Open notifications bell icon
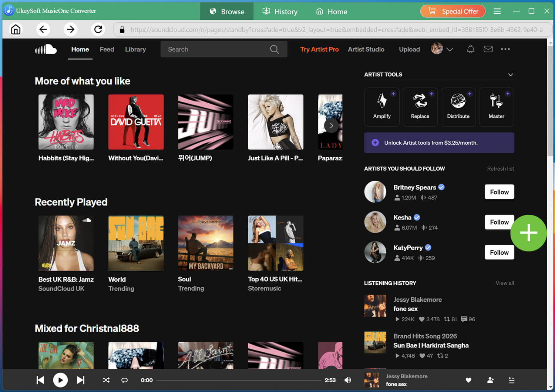 (471, 49)
